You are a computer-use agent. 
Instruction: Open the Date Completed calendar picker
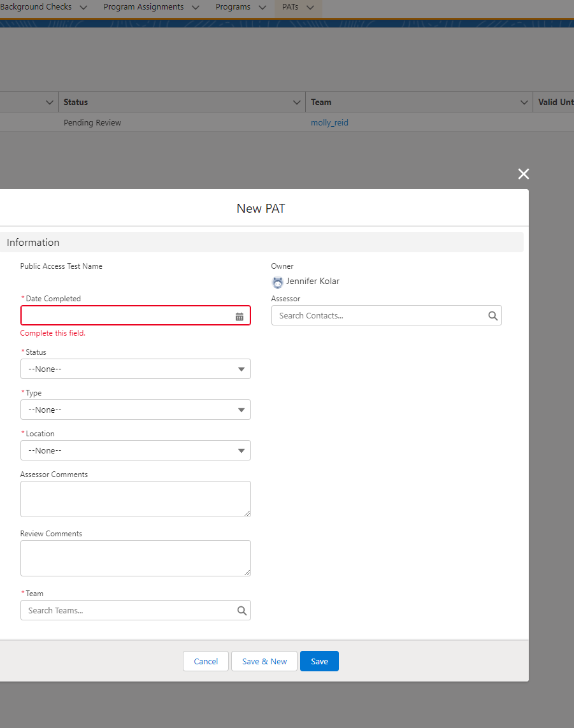tap(239, 315)
